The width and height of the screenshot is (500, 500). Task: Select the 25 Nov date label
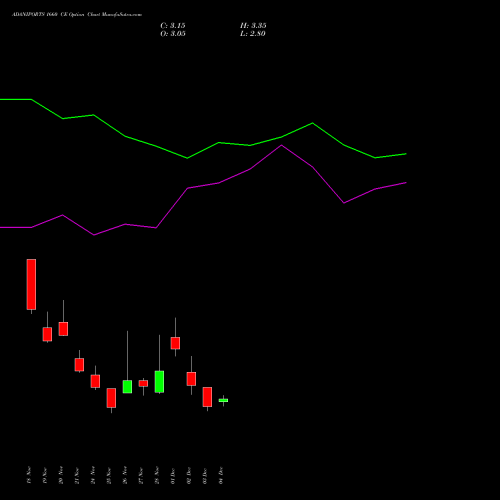point(109,475)
